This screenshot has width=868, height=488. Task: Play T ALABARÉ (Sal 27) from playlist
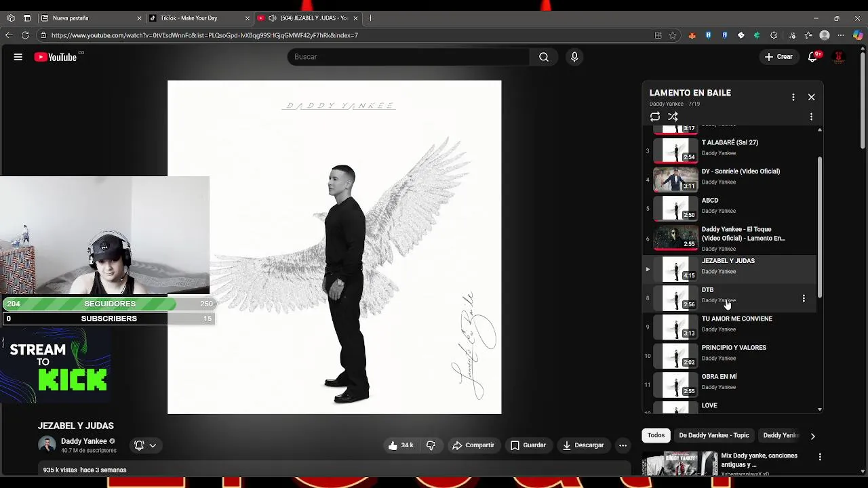[730, 150]
